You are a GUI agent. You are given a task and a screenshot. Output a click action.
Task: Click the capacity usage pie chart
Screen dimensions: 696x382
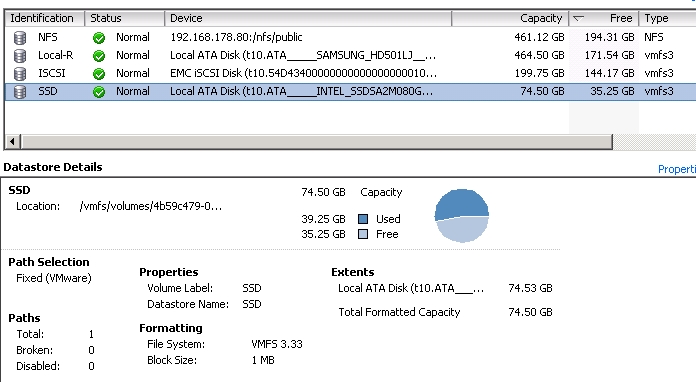pyautogui.click(x=462, y=216)
